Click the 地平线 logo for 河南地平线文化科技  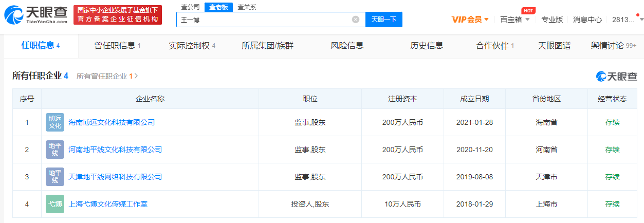(55, 150)
